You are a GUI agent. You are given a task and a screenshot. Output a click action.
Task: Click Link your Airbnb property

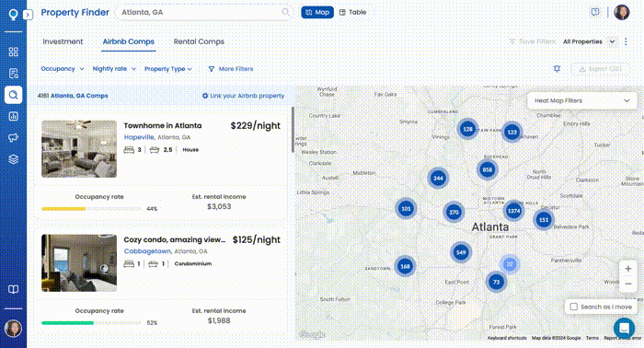tap(243, 96)
